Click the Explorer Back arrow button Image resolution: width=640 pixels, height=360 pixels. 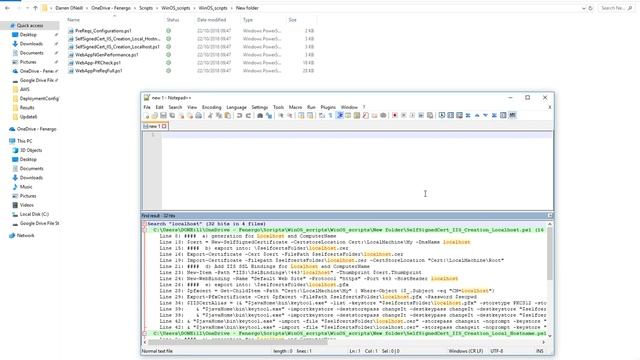coord(7,8)
